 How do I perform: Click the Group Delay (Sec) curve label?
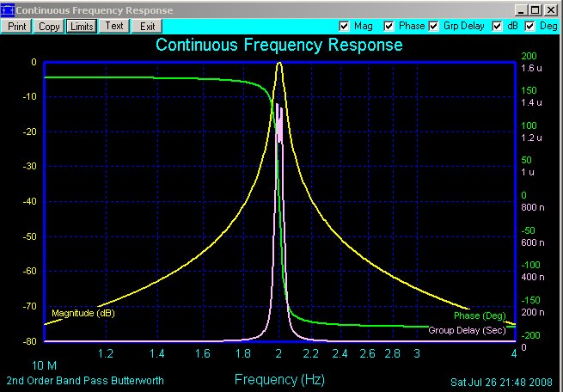(467, 330)
